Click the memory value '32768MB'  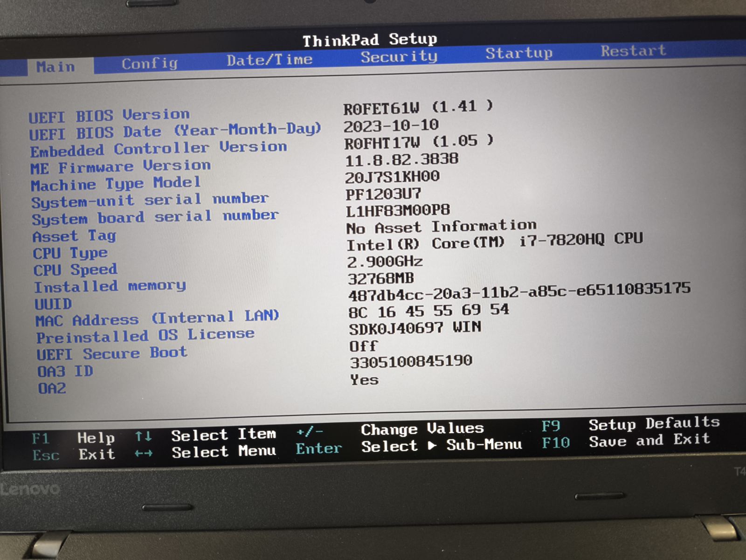tap(381, 279)
